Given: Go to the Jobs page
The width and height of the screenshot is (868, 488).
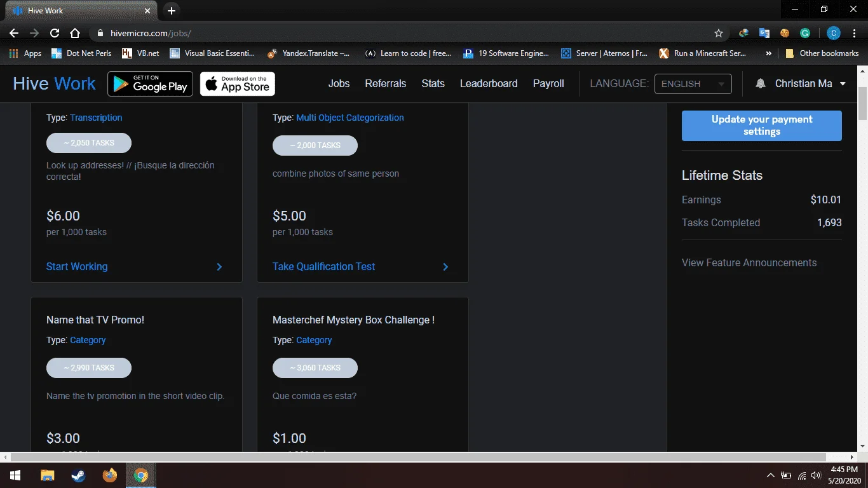Looking at the screenshot, I should [x=339, y=83].
